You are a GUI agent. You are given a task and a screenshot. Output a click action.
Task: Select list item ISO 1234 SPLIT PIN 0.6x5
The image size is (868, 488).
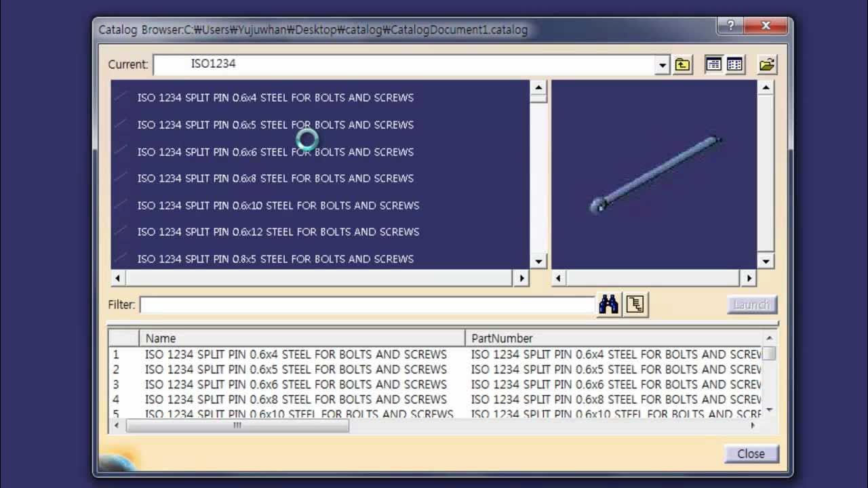[275, 125]
